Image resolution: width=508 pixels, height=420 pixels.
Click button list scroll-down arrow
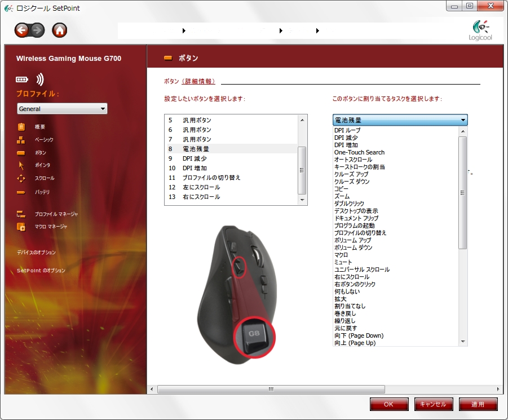point(302,200)
